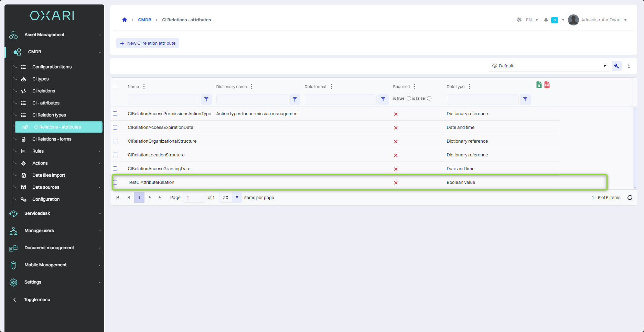The width and height of the screenshot is (644, 332).
Task: Check the select-all header checkbox
Action: (115, 87)
